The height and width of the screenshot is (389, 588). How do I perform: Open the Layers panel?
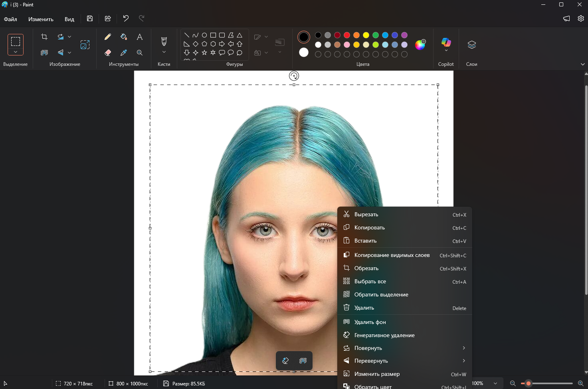pos(472,45)
